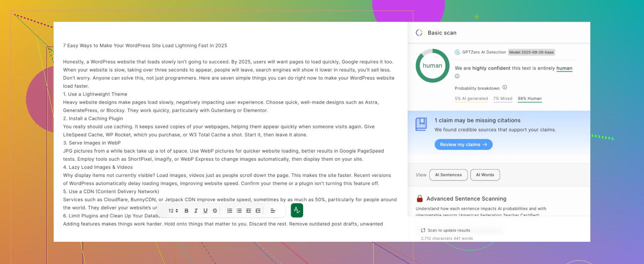Open the text alignment options
Image resolution: width=644 pixels, height=264 pixels.
point(273,211)
